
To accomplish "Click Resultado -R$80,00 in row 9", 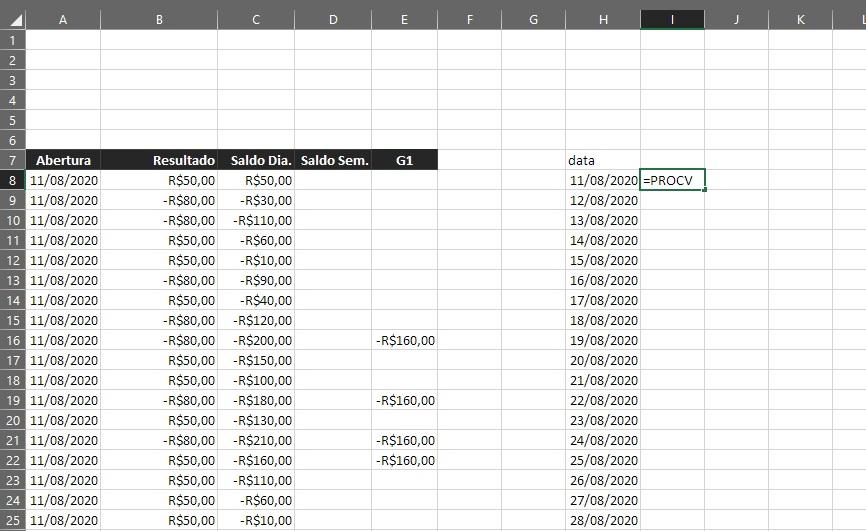I will coord(159,200).
